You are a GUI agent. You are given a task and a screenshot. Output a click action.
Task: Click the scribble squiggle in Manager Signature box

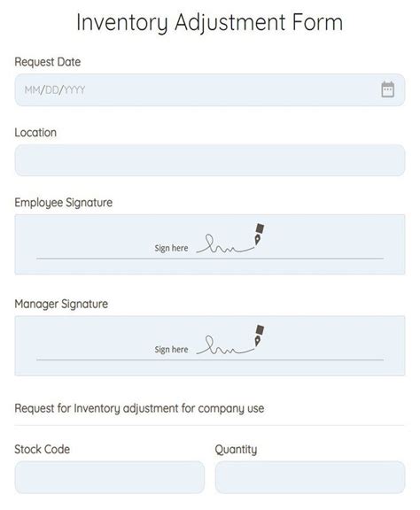tap(225, 345)
